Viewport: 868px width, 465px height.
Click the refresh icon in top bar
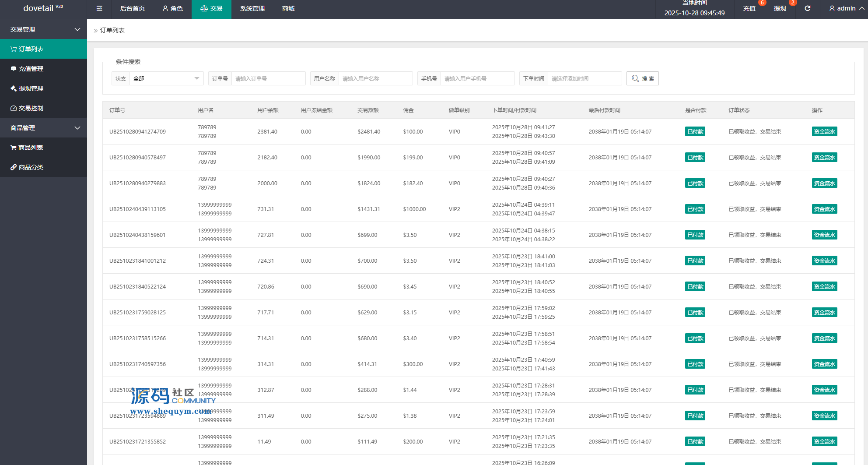pyautogui.click(x=807, y=8)
